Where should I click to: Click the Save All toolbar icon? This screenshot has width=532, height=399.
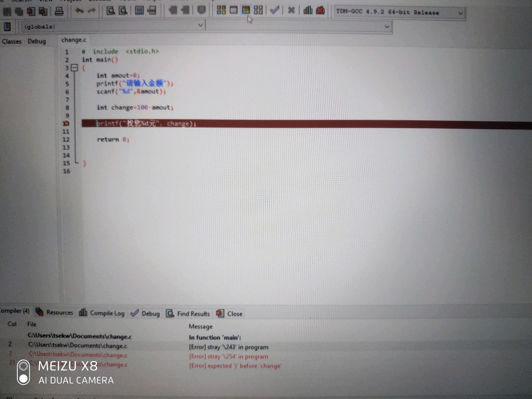[18, 12]
